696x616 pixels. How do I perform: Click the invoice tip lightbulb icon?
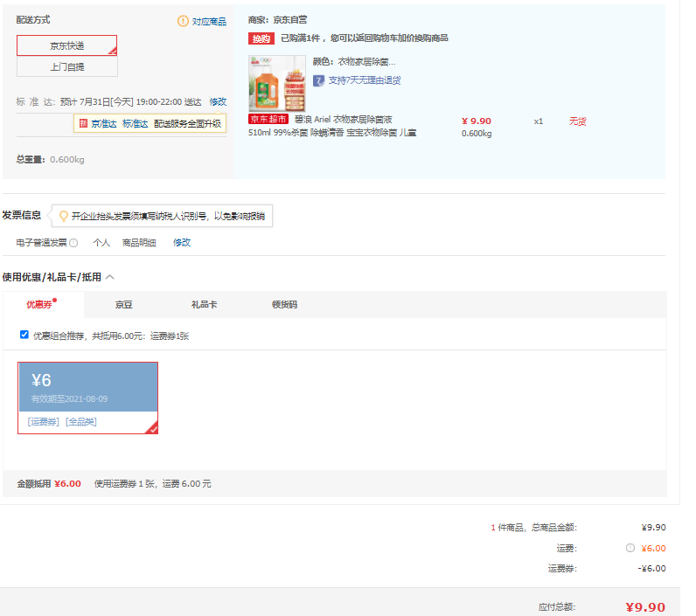click(x=64, y=216)
